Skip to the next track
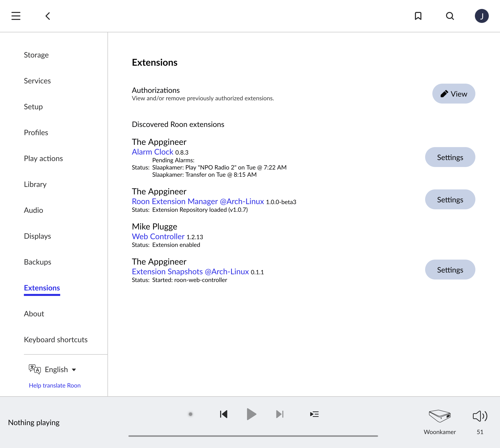Image resolution: width=500 pixels, height=448 pixels. 280,414
